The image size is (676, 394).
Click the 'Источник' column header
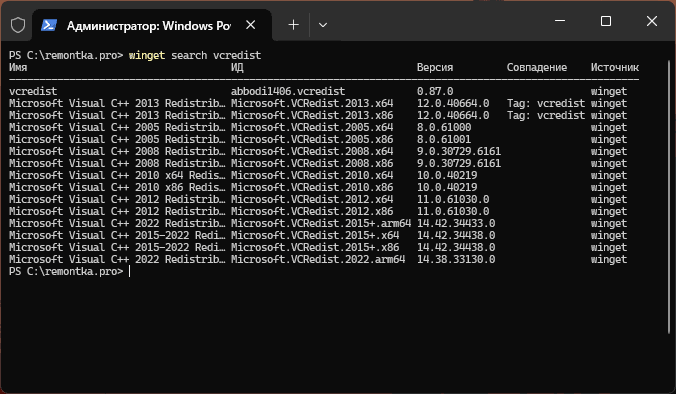[x=615, y=67]
